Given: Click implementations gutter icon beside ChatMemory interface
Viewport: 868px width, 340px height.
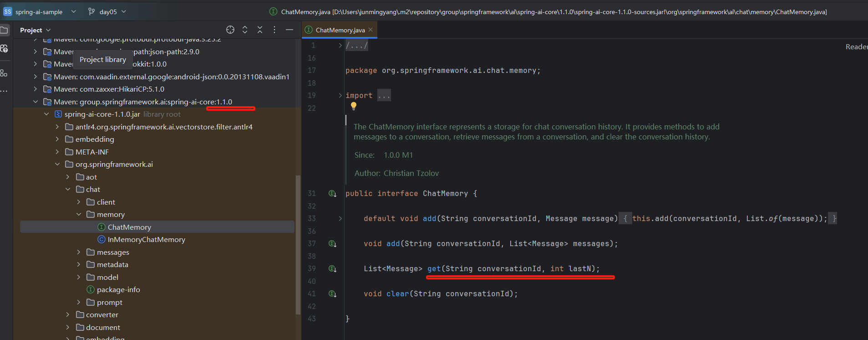Looking at the screenshot, I should click(332, 194).
